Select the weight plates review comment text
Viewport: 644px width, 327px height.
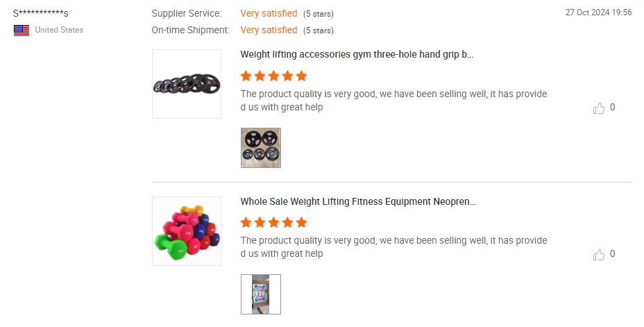pyautogui.click(x=393, y=101)
